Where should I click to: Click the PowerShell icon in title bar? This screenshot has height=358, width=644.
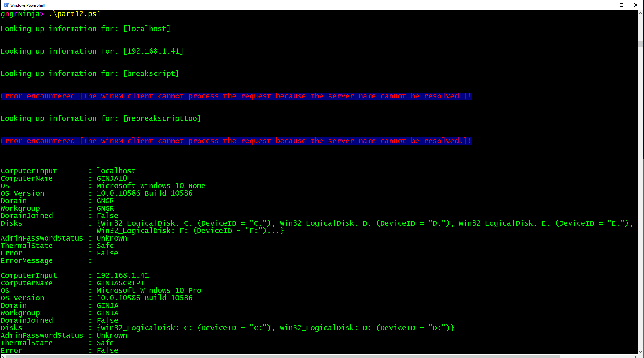click(x=6, y=5)
